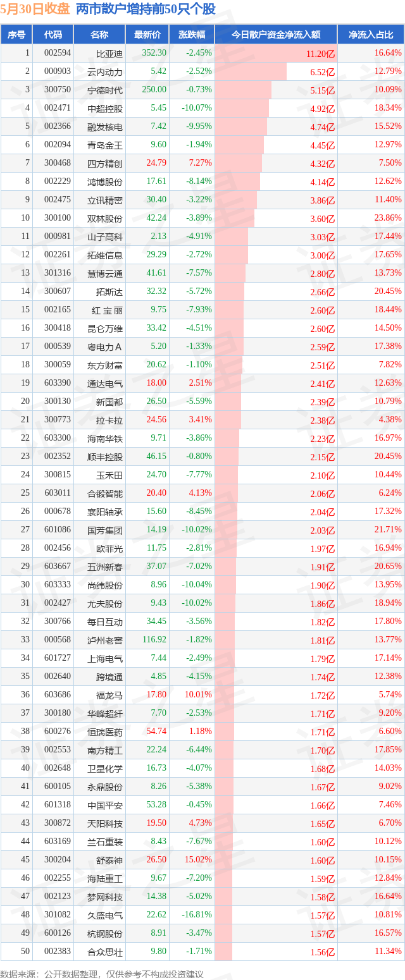Select stock name 比亚迪

click(109, 54)
